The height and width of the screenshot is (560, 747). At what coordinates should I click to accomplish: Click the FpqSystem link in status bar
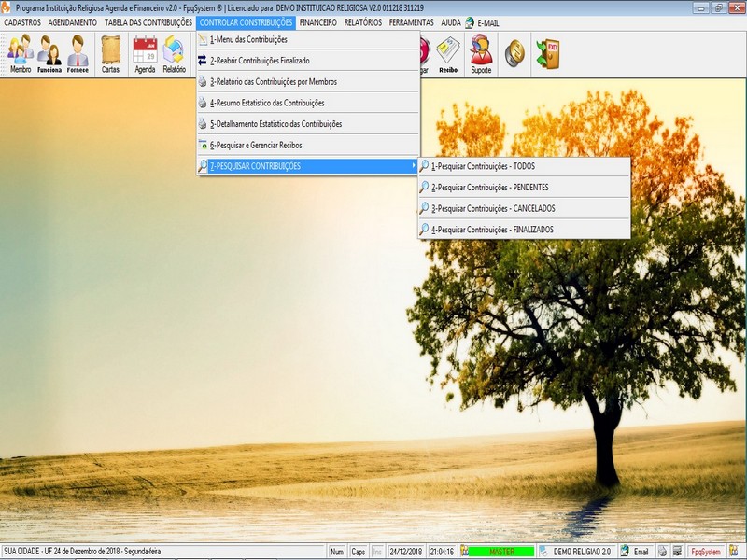coord(706,552)
